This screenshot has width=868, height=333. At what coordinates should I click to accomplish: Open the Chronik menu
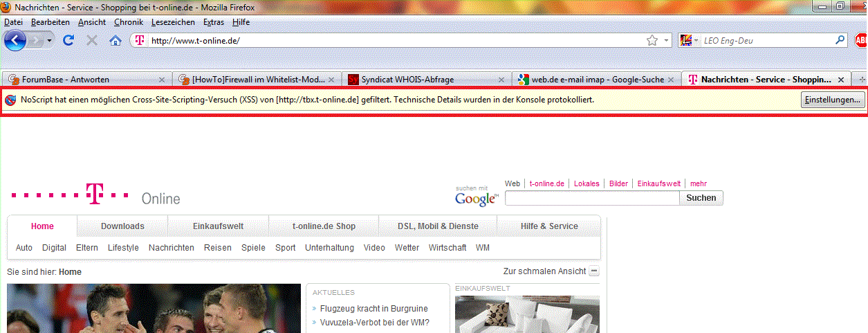[129, 22]
